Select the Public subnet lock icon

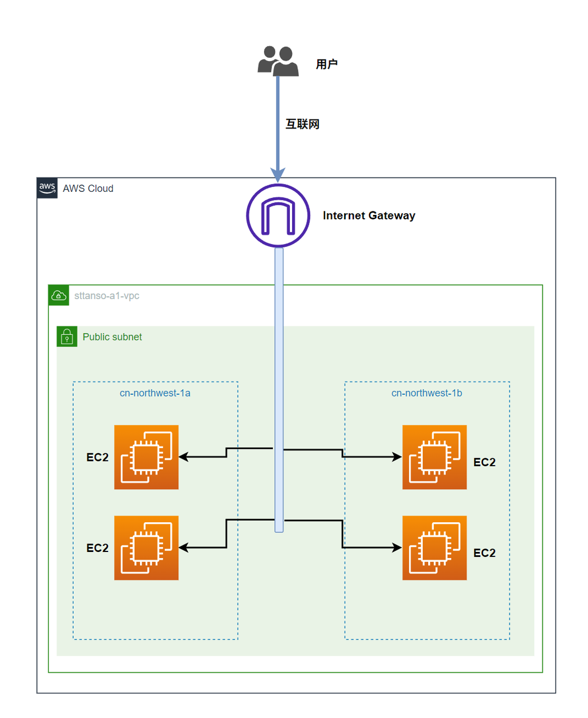point(67,337)
